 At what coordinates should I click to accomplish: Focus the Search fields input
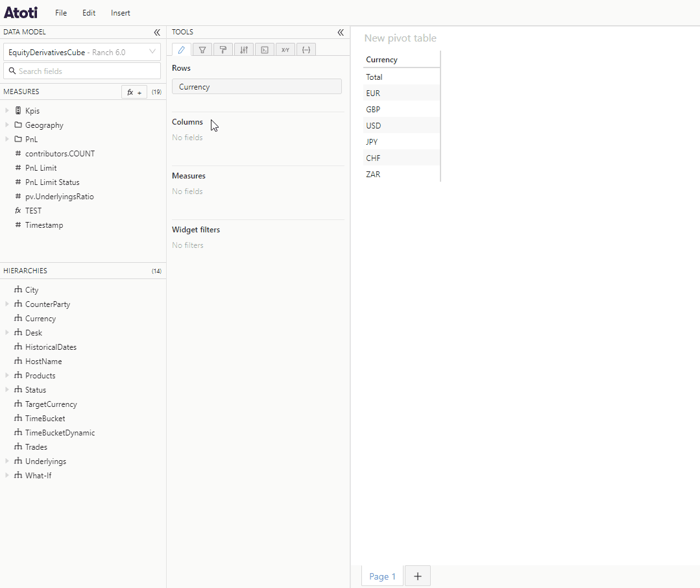coord(82,71)
